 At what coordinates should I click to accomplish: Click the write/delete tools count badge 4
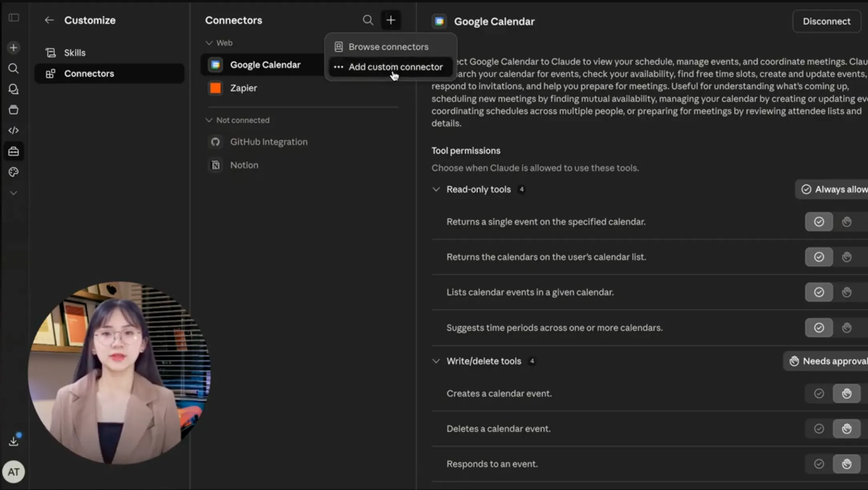(x=532, y=361)
